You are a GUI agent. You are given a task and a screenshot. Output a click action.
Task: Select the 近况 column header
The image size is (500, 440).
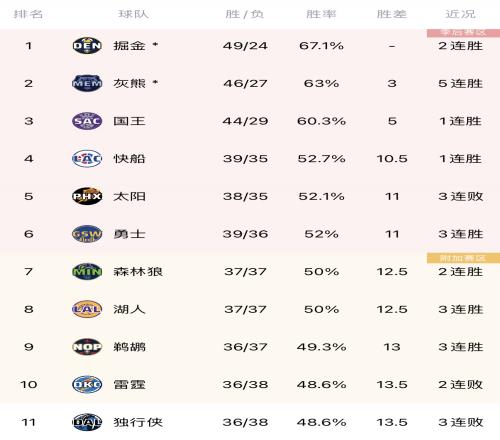click(460, 14)
